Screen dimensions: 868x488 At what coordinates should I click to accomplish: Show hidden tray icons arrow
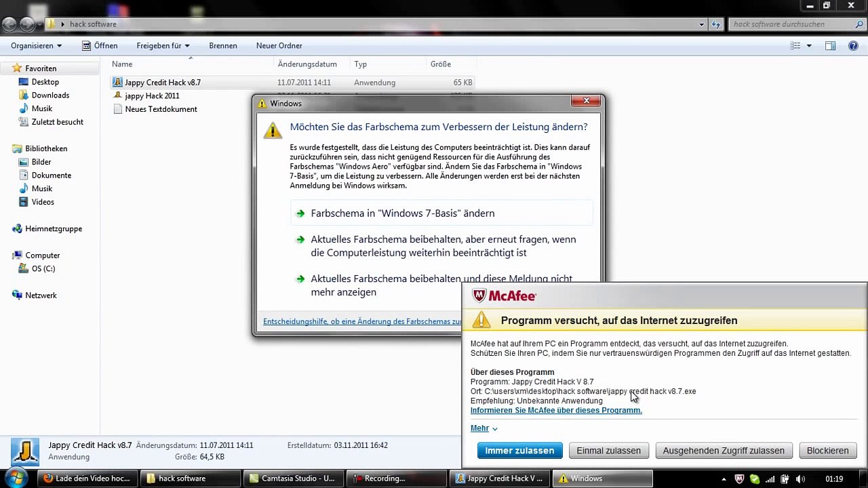point(724,479)
